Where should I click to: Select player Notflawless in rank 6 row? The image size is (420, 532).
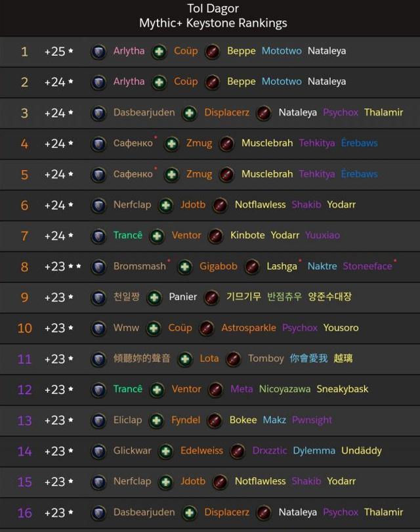tap(260, 204)
